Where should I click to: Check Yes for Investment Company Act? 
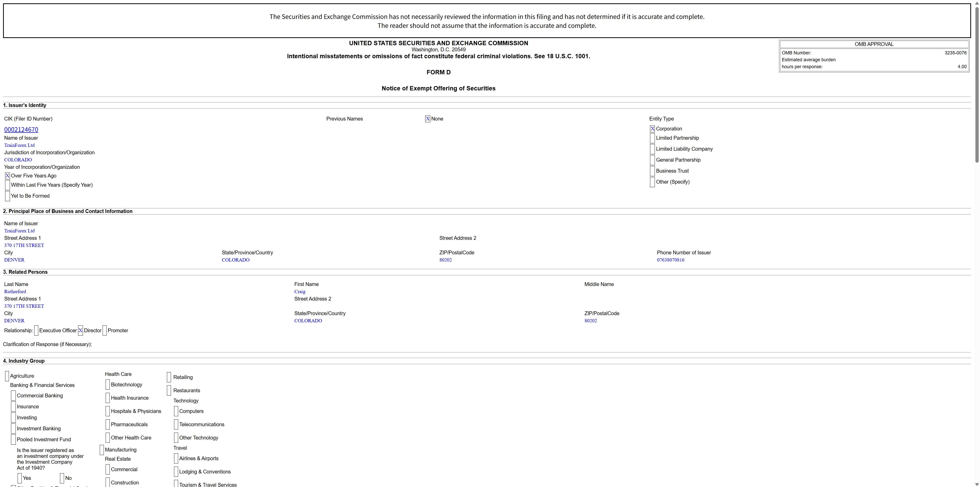coord(20,478)
